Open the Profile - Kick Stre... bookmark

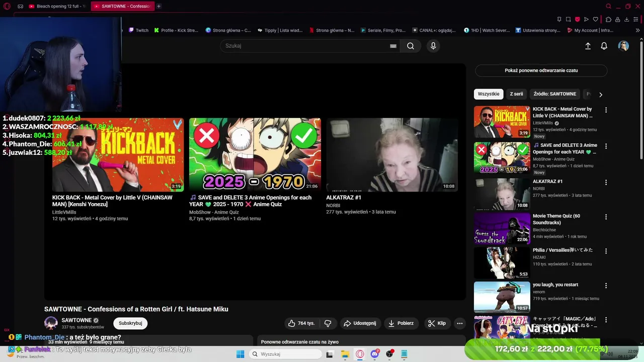pos(176,30)
